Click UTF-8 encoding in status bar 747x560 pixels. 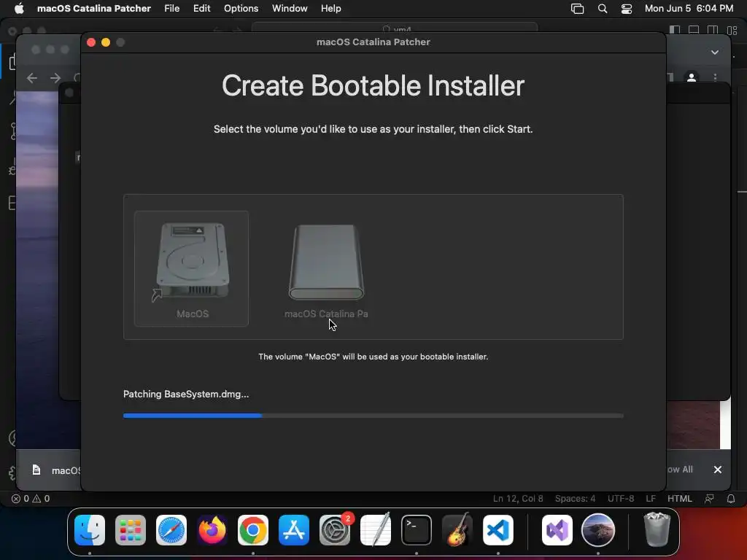(621, 499)
